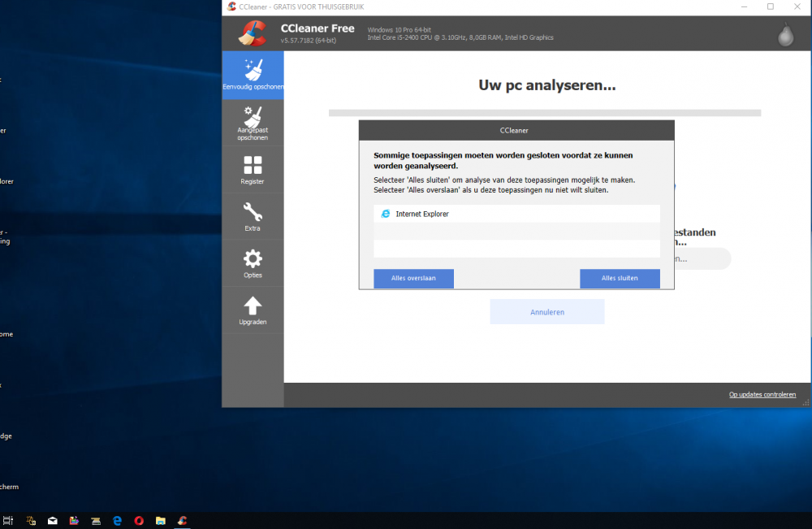812x529 pixels.
Task: Click Task View button on taskbar
Action: coord(8,520)
